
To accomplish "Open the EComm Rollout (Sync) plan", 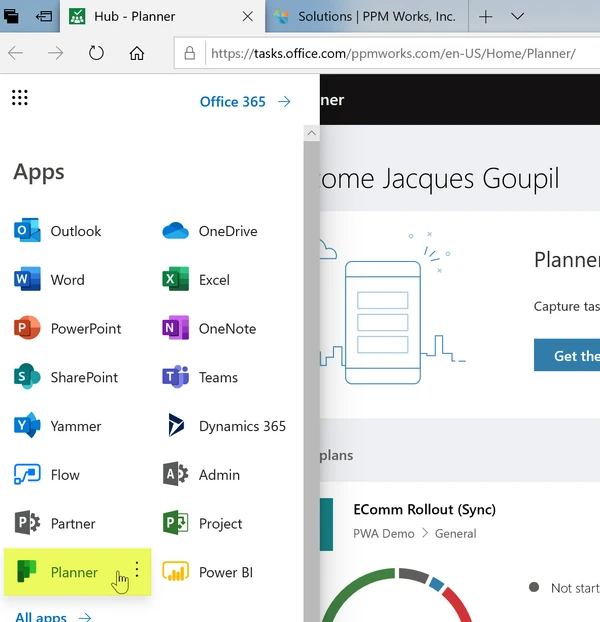I will pos(424,509).
